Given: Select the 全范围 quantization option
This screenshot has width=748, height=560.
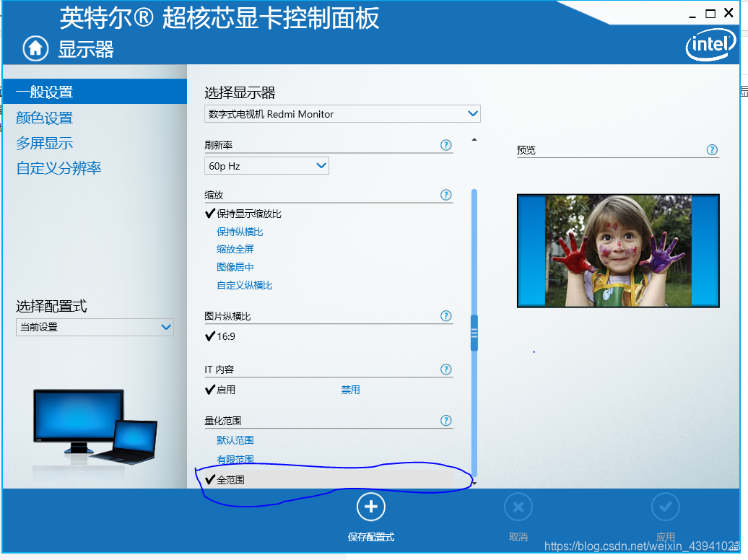Looking at the screenshot, I should point(329,479).
